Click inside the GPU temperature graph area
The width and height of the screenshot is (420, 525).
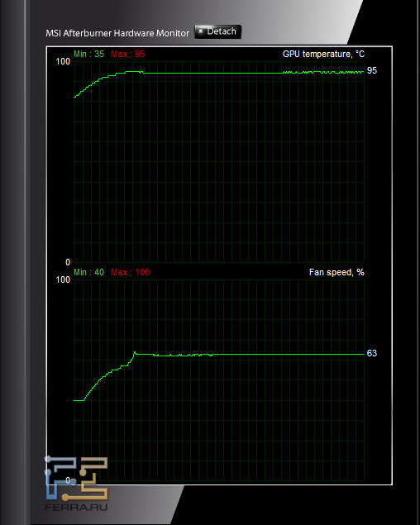219,162
